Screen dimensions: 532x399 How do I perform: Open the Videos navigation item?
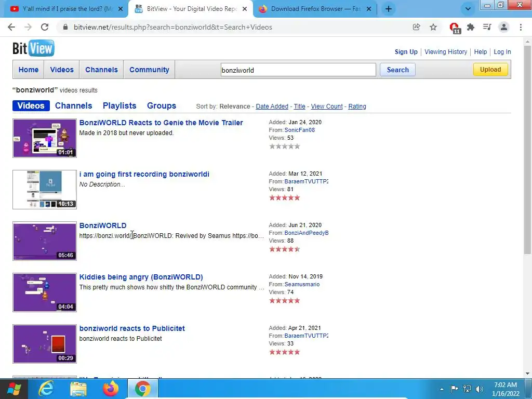pyautogui.click(x=62, y=70)
